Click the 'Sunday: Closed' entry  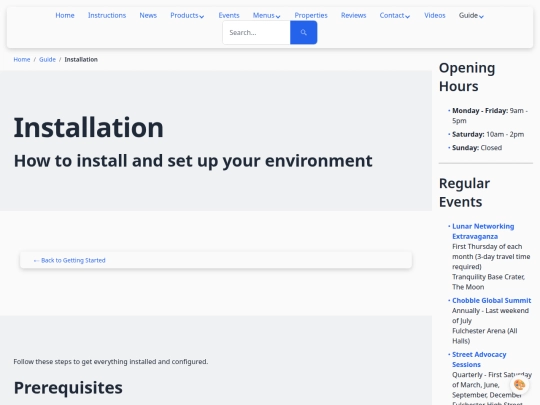[x=477, y=148]
